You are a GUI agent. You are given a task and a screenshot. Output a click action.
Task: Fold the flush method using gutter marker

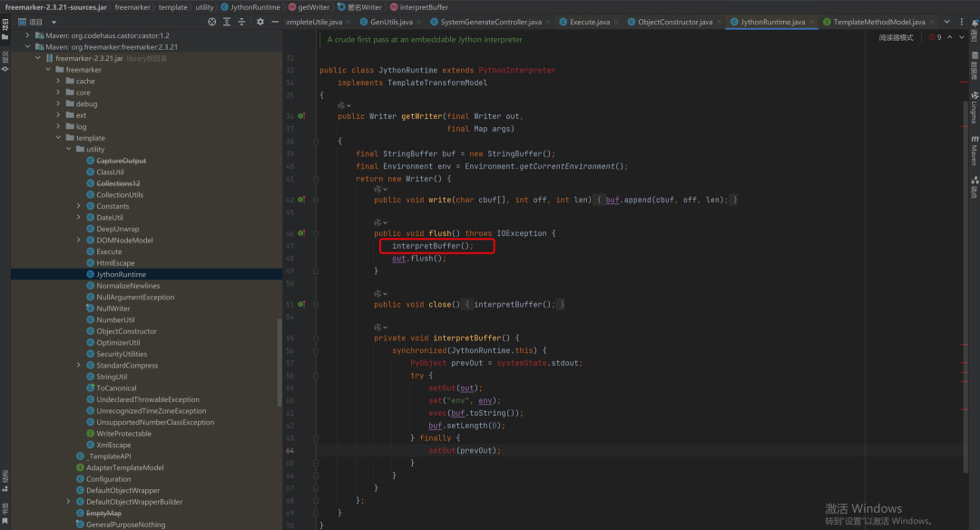coord(316,233)
